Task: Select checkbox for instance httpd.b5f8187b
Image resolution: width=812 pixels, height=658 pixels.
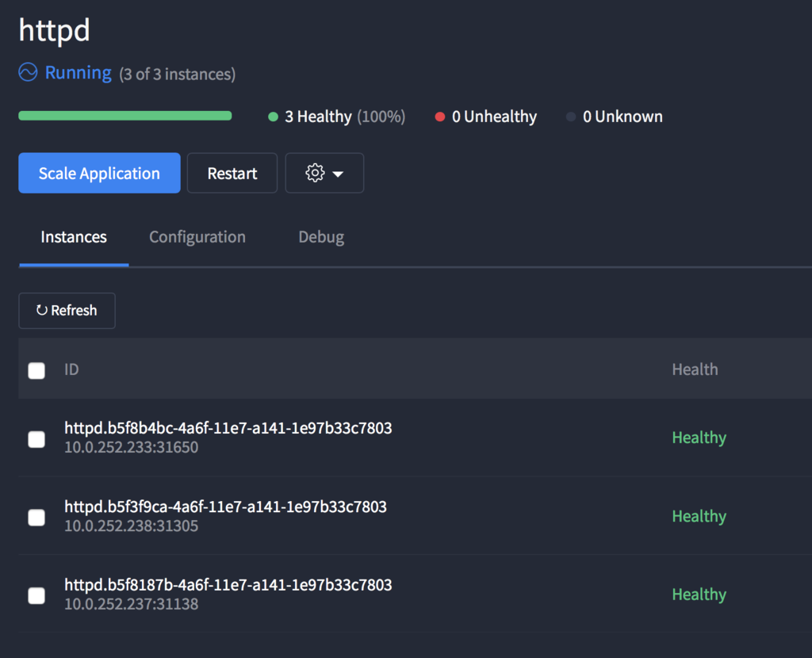Action: 36,595
